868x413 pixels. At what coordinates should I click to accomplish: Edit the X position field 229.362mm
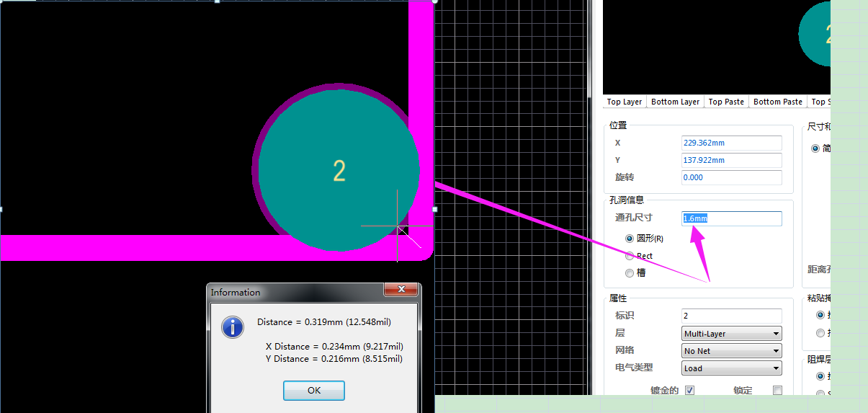(x=731, y=143)
